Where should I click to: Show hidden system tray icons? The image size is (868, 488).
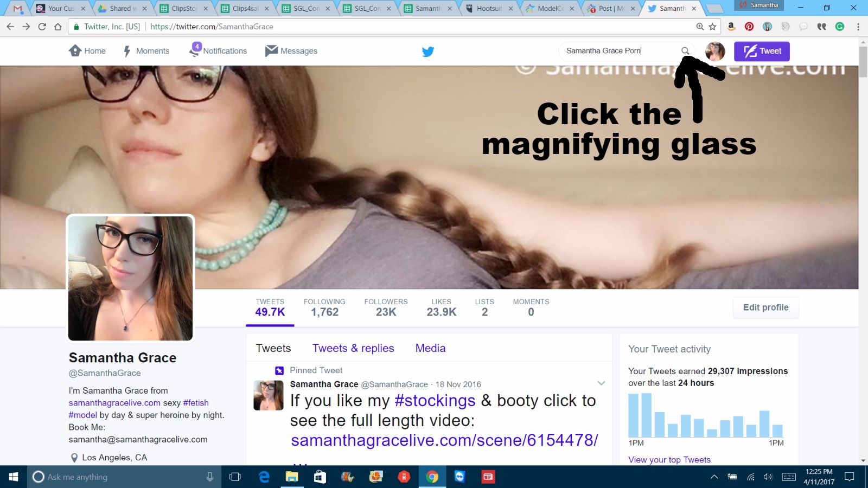pos(714,477)
